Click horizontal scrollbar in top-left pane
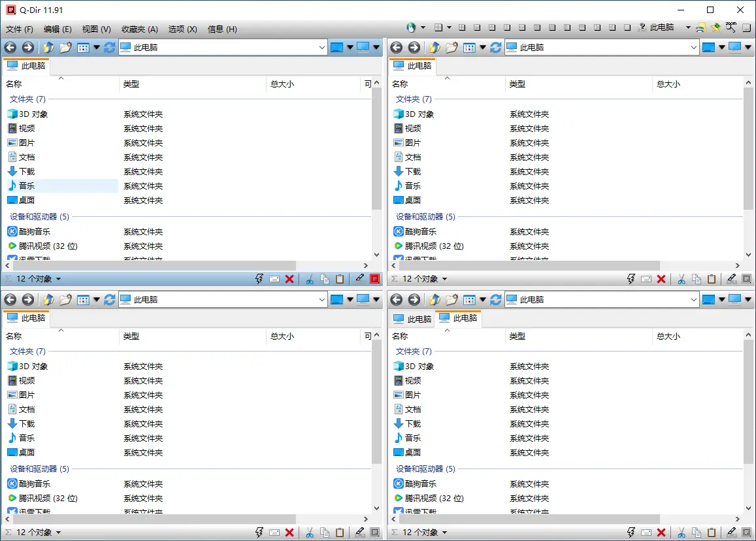The height and width of the screenshot is (541, 756). [150, 265]
